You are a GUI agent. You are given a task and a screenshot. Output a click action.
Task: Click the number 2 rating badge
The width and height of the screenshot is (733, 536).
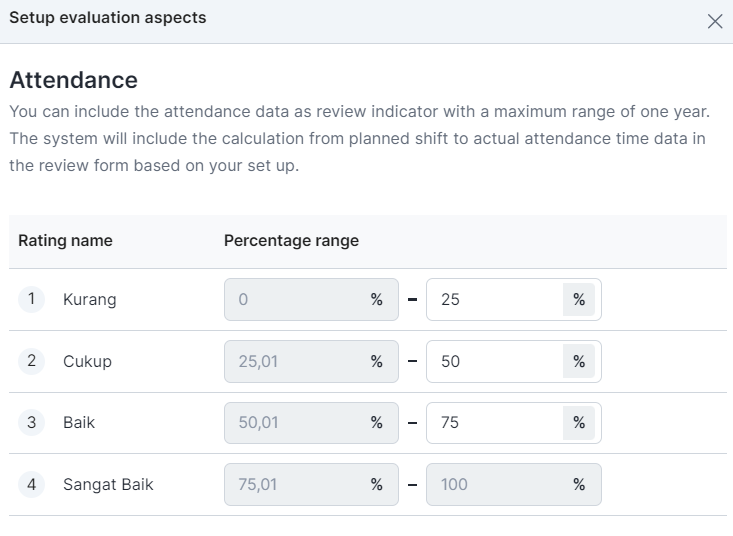point(31,361)
